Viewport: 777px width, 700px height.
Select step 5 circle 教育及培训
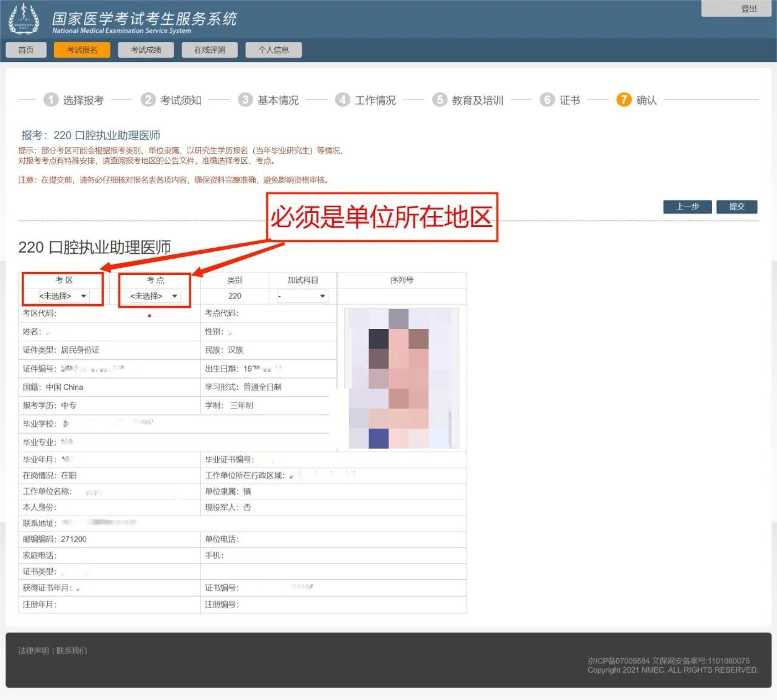click(439, 100)
